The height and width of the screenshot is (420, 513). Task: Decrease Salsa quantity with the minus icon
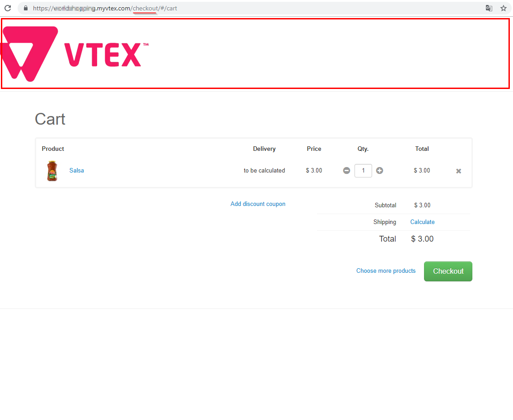pyautogui.click(x=346, y=171)
